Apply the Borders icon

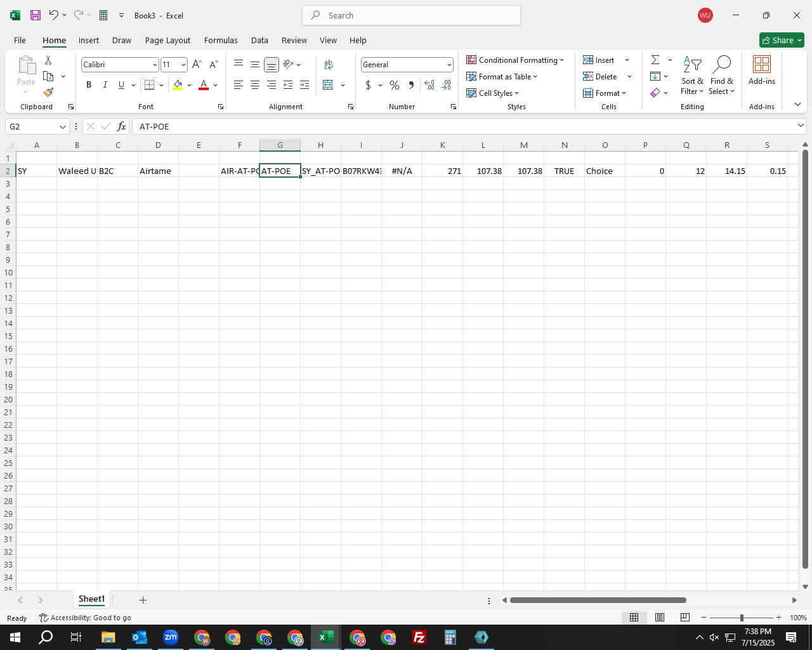pos(150,85)
